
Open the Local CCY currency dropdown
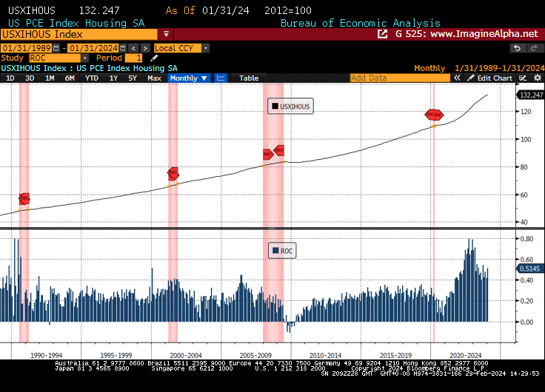point(205,48)
